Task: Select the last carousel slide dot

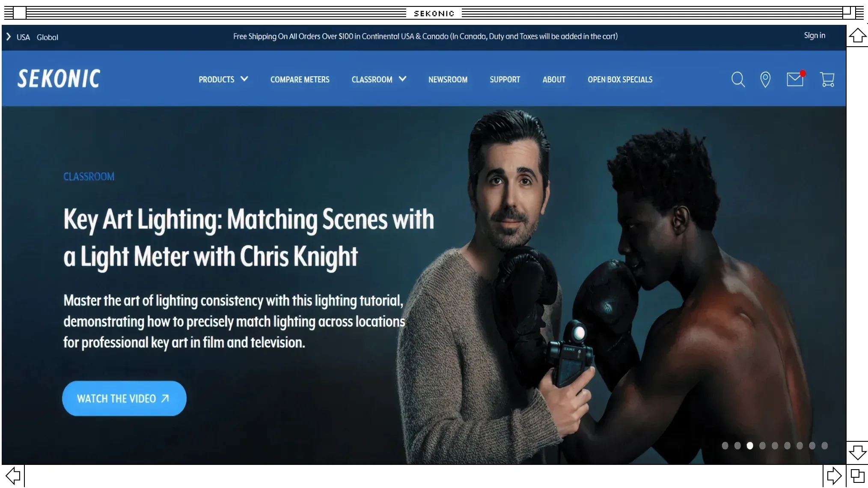Action: [x=825, y=446]
